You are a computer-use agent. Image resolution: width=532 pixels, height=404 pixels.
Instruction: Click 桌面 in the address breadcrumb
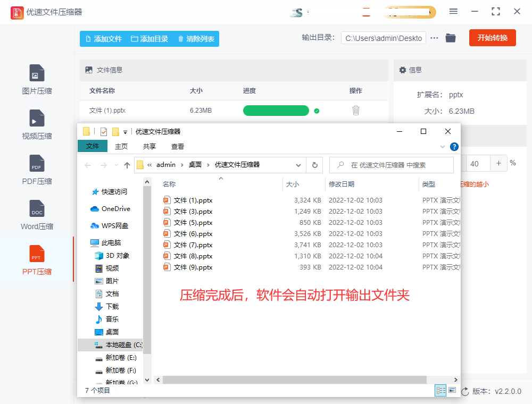195,165
